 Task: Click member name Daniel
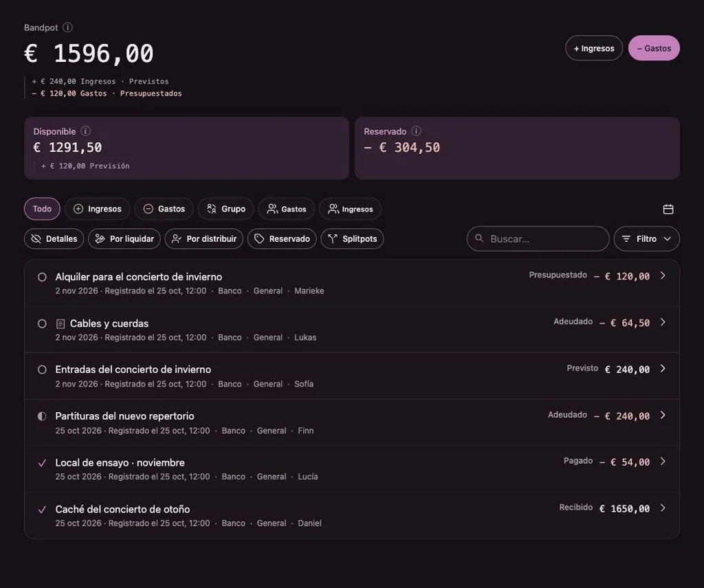click(309, 523)
